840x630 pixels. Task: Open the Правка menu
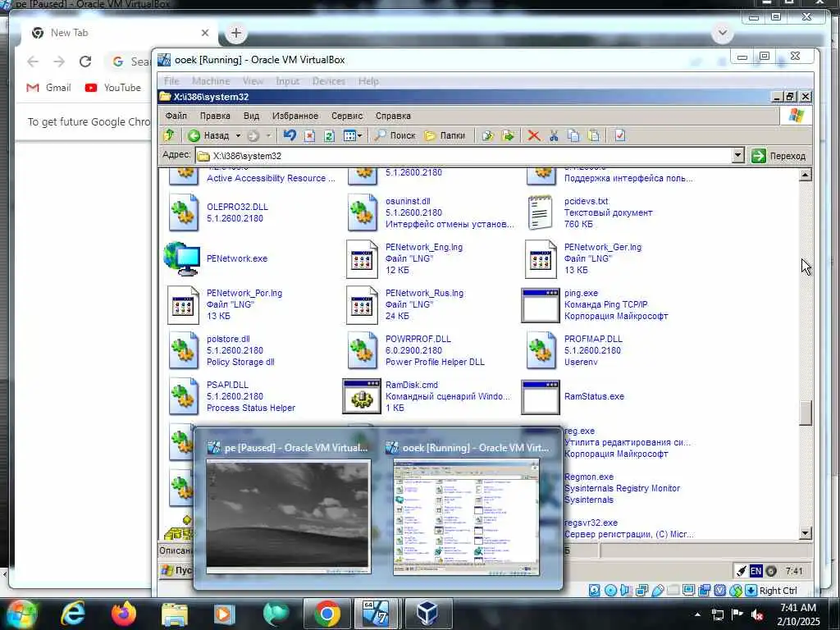point(215,116)
